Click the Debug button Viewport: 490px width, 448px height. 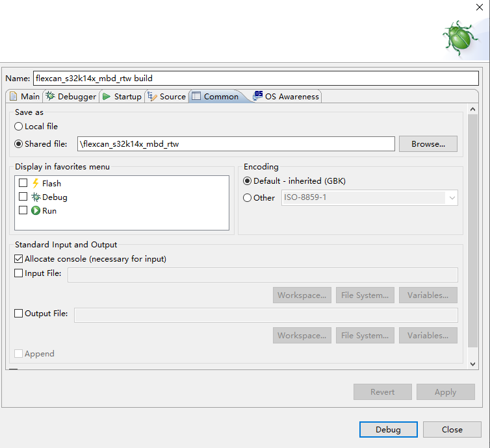click(389, 430)
